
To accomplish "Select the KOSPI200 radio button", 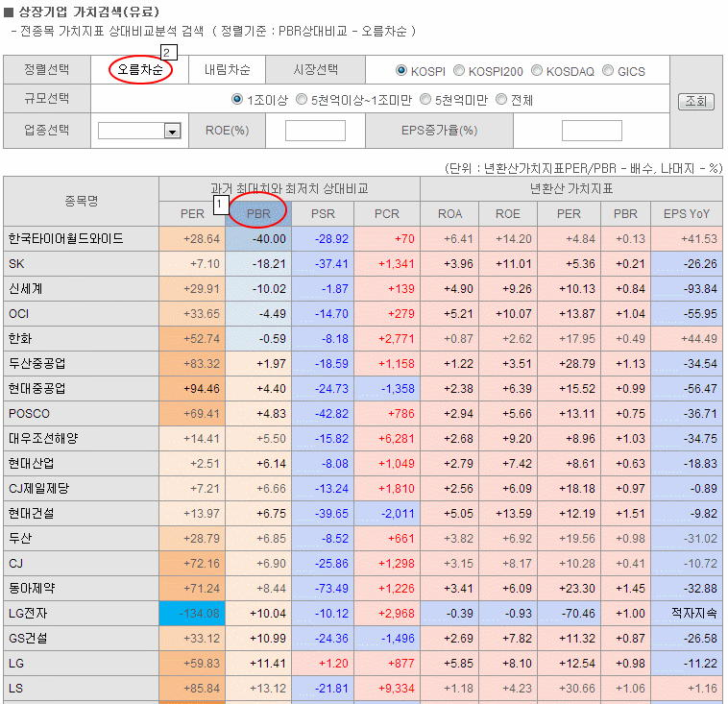I will [459, 70].
